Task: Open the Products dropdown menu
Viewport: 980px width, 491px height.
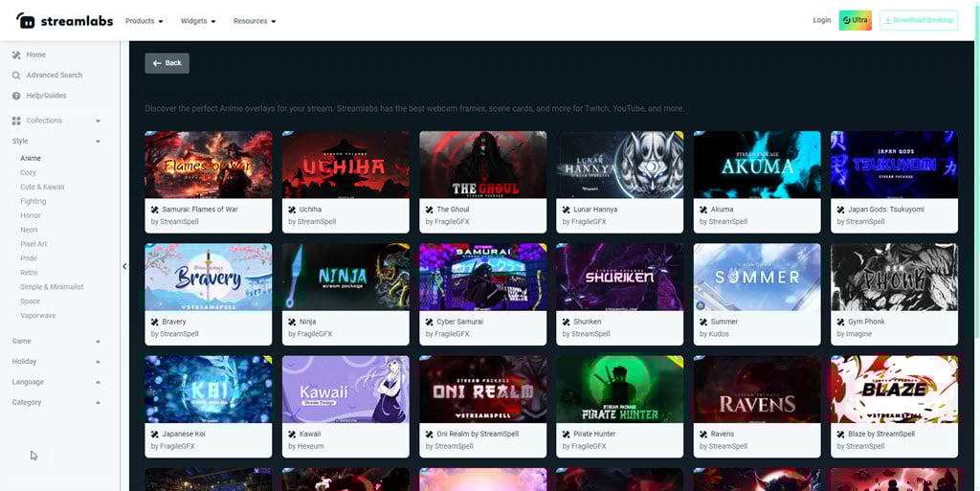Action: [145, 21]
